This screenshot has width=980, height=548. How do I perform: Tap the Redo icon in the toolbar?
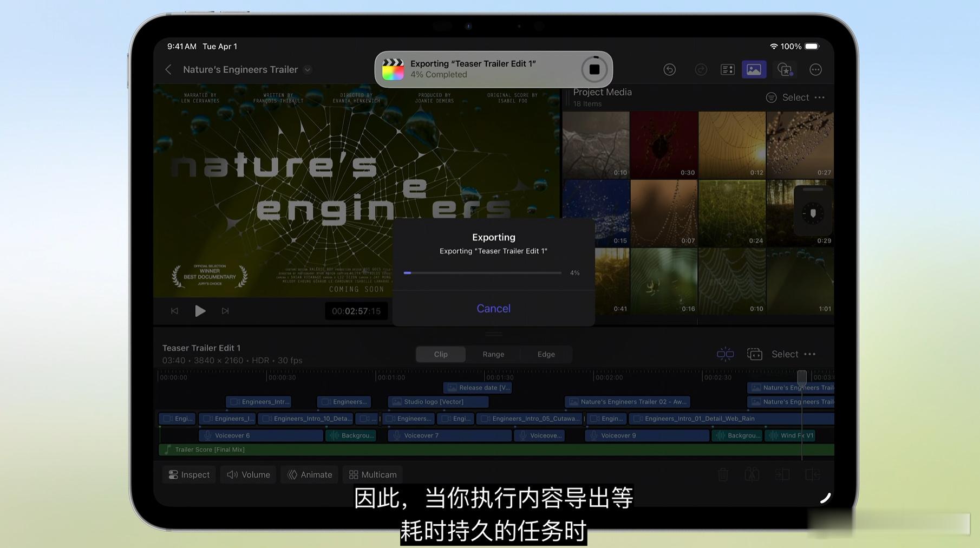pos(701,69)
